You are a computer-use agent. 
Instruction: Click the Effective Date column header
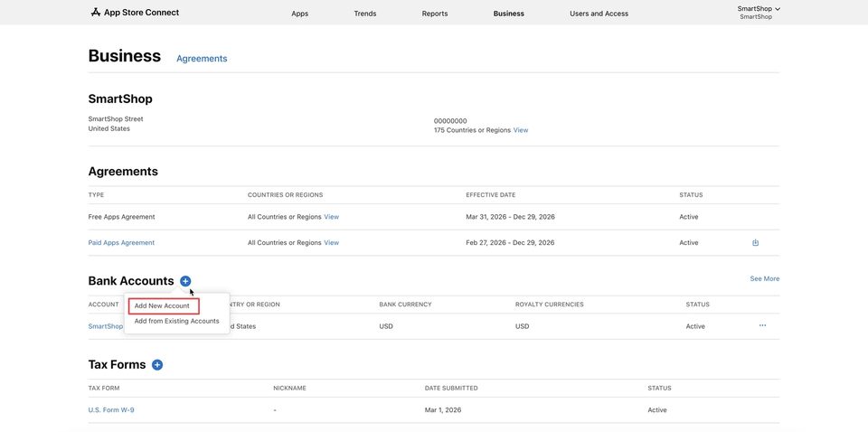490,195
